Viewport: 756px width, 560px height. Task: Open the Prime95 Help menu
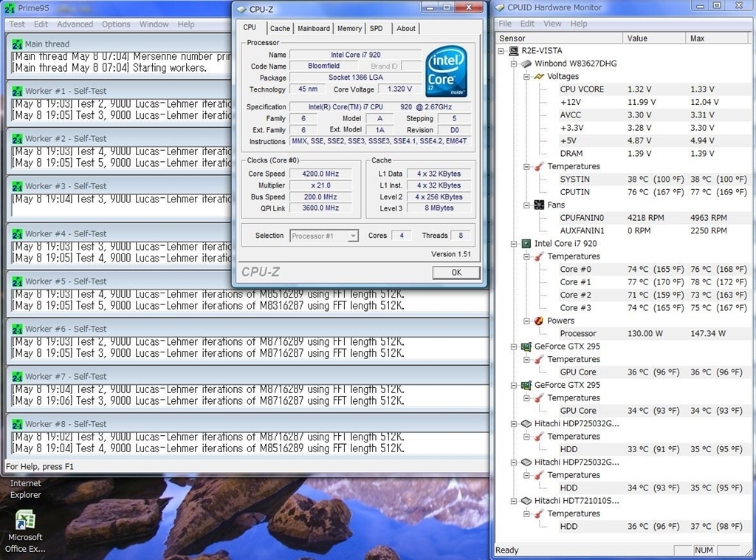(x=185, y=24)
